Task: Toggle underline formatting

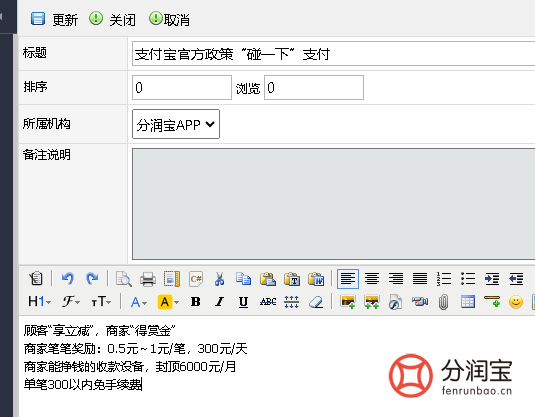Action: point(243,302)
